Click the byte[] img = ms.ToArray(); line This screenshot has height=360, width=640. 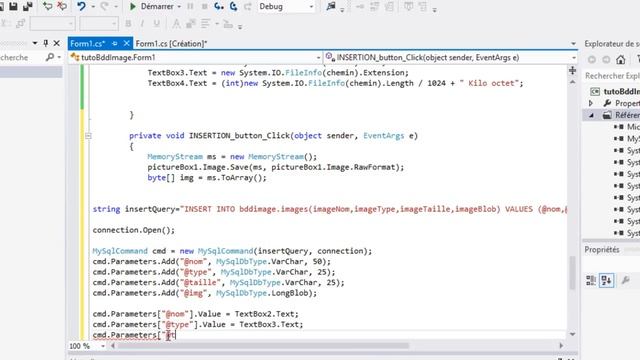pyautogui.click(x=207, y=178)
